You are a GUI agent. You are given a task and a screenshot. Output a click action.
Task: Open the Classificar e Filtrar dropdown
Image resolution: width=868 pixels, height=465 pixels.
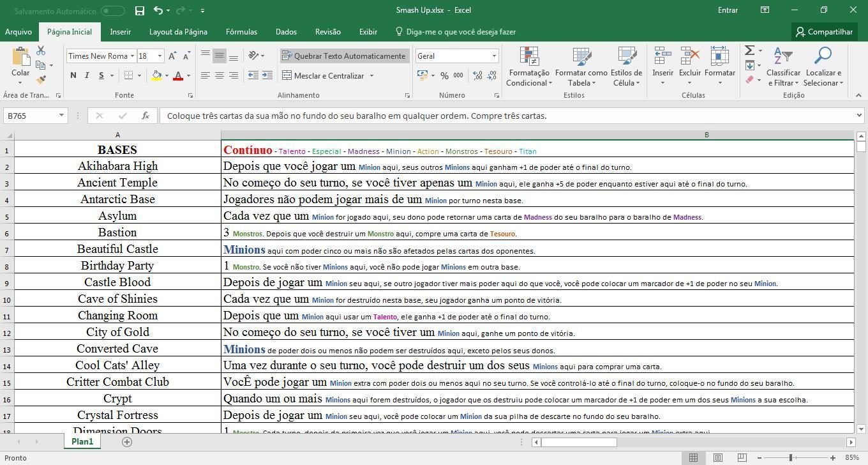click(x=783, y=66)
